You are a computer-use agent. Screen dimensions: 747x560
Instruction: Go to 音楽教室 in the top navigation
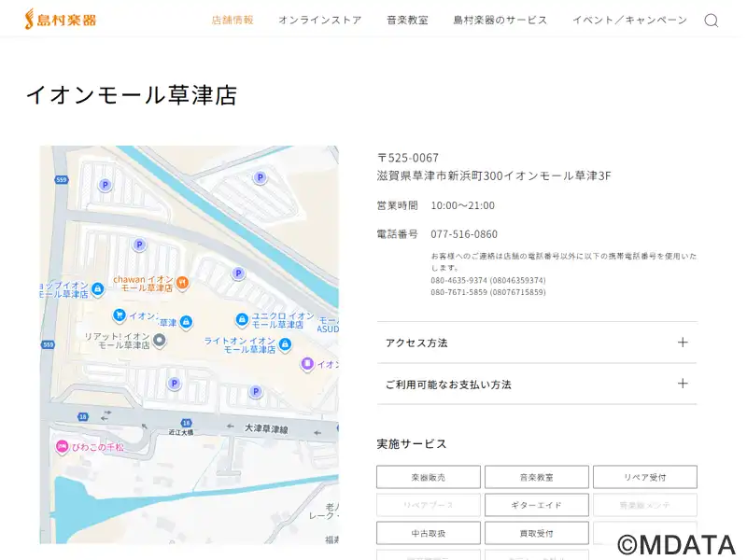pyautogui.click(x=407, y=21)
